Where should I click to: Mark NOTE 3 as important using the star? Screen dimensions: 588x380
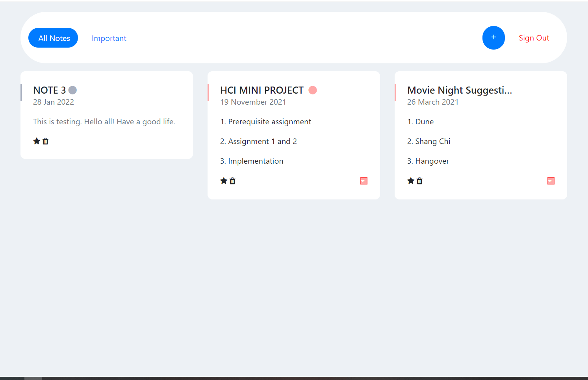(x=37, y=141)
